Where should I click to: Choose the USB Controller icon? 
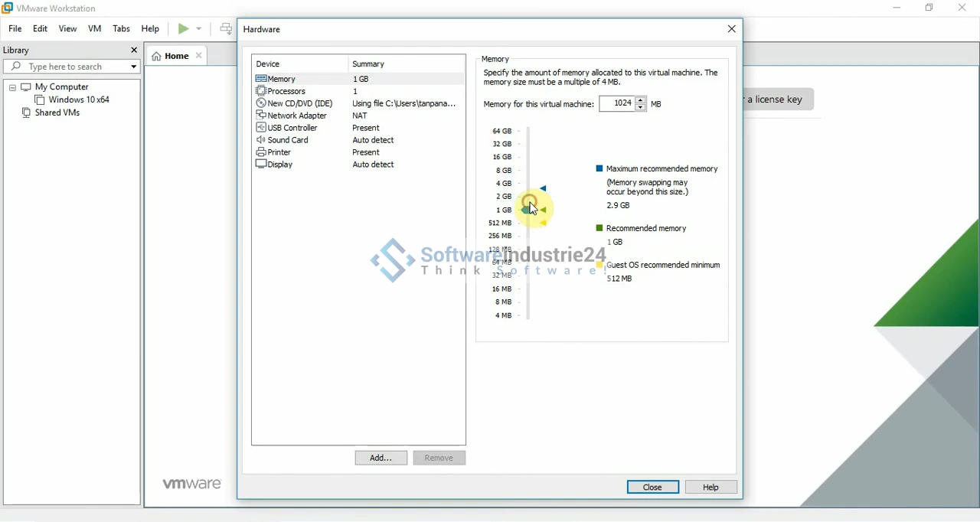(x=261, y=128)
